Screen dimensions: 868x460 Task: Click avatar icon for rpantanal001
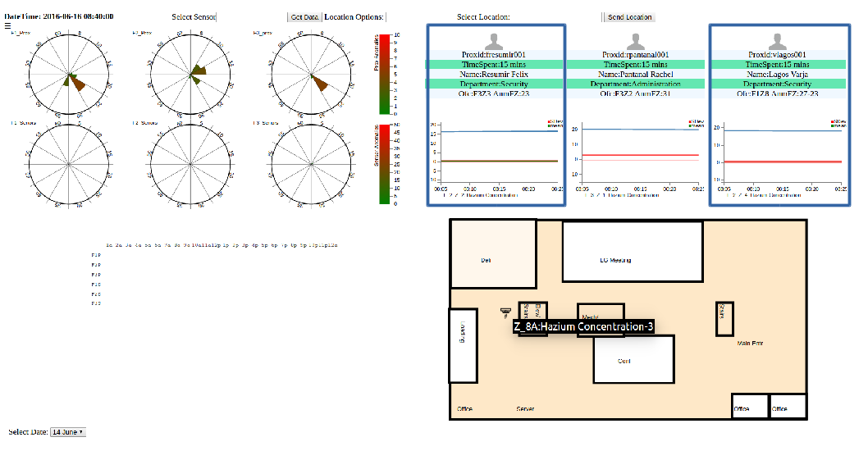pyautogui.click(x=636, y=40)
